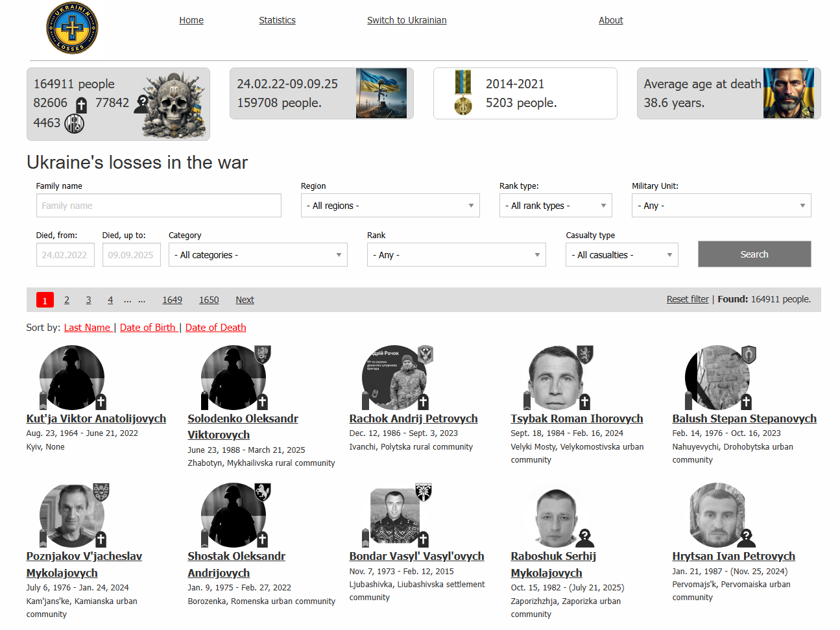
Task: Focus the Family name input field
Action: tap(159, 206)
